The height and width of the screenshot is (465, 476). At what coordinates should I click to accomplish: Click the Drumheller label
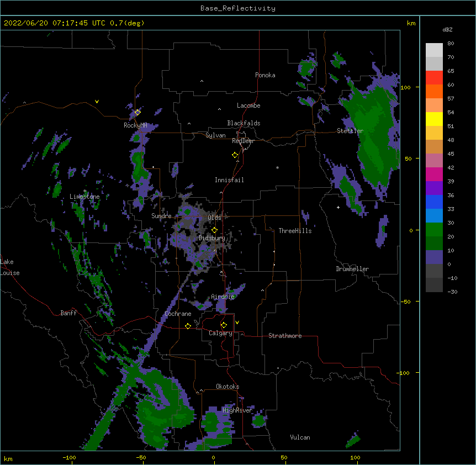click(x=352, y=269)
